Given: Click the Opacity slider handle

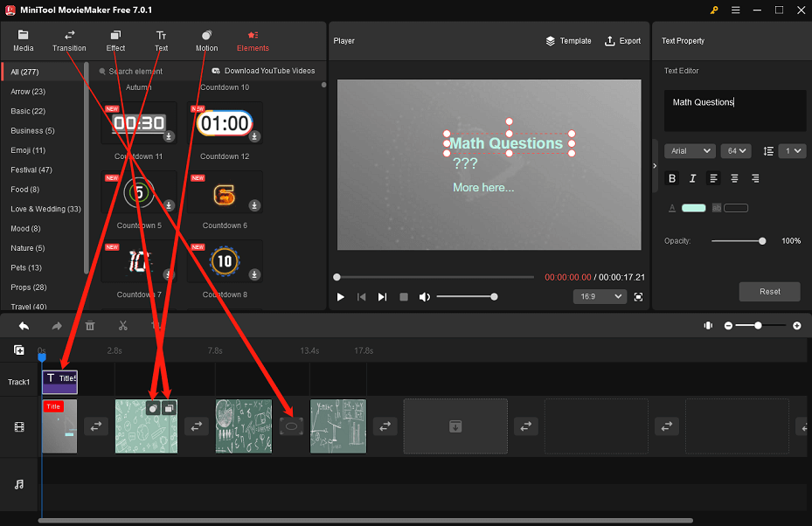Looking at the screenshot, I should 762,241.
